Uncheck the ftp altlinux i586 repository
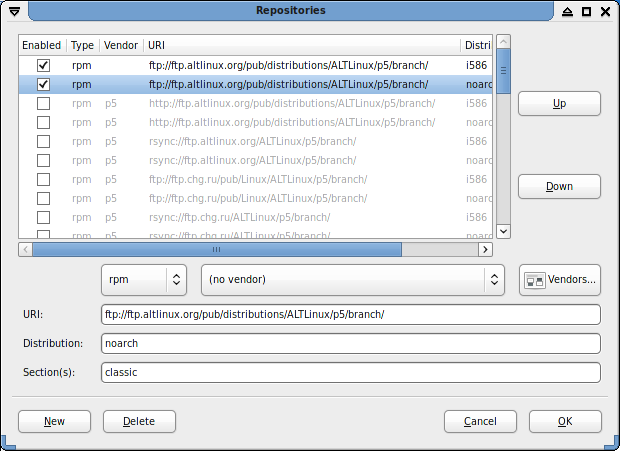The image size is (620, 451). [x=43, y=65]
